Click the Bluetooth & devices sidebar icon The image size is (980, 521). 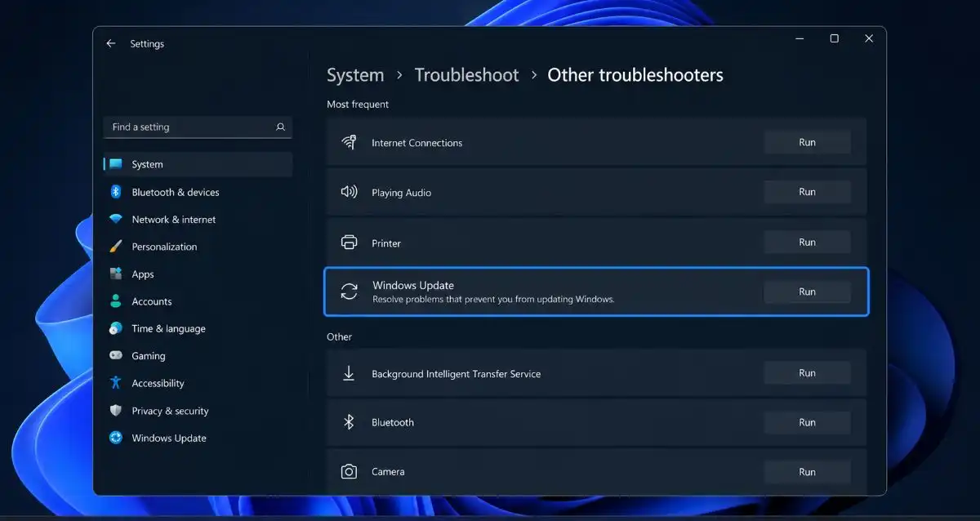pos(116,192)
